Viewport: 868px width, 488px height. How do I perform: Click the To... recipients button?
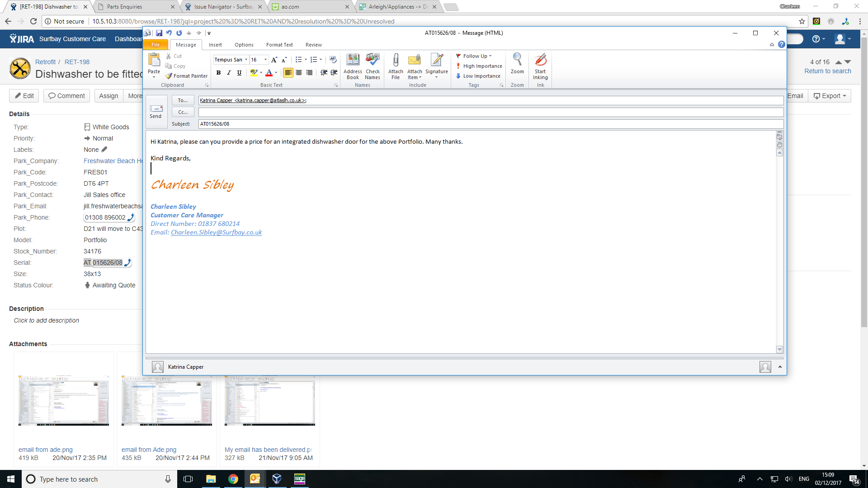[x=183, y=100]
